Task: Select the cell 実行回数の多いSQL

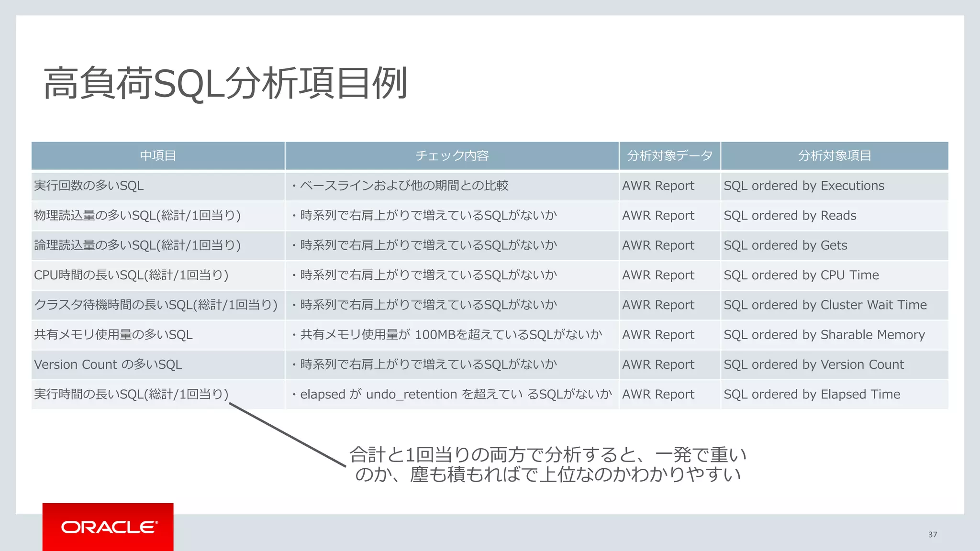Action: 158,186
